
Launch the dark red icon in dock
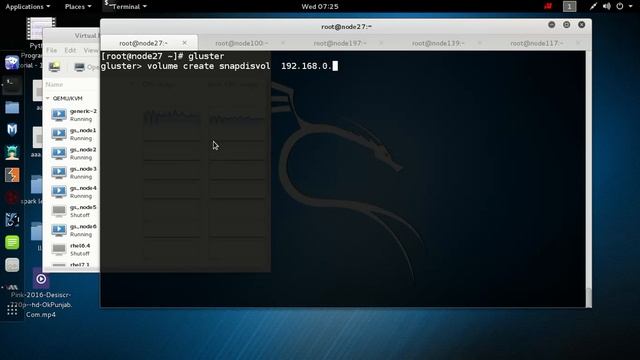pos(12,198)
